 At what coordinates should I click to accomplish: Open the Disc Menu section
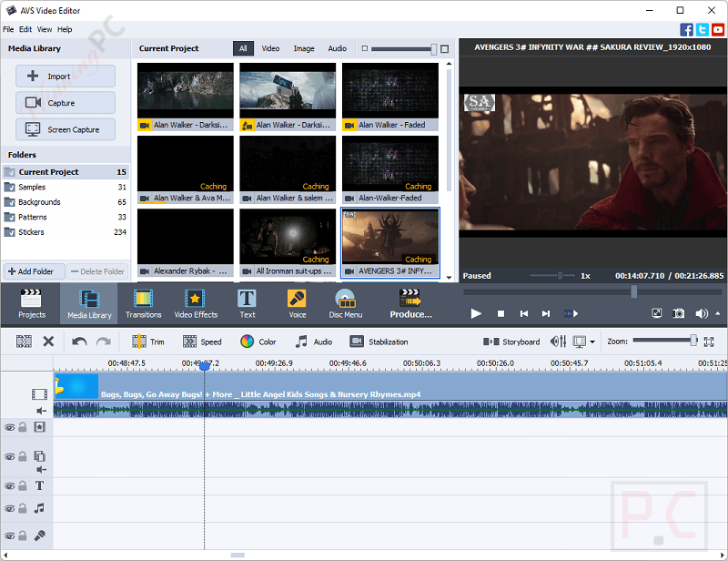tap(345, 304)
